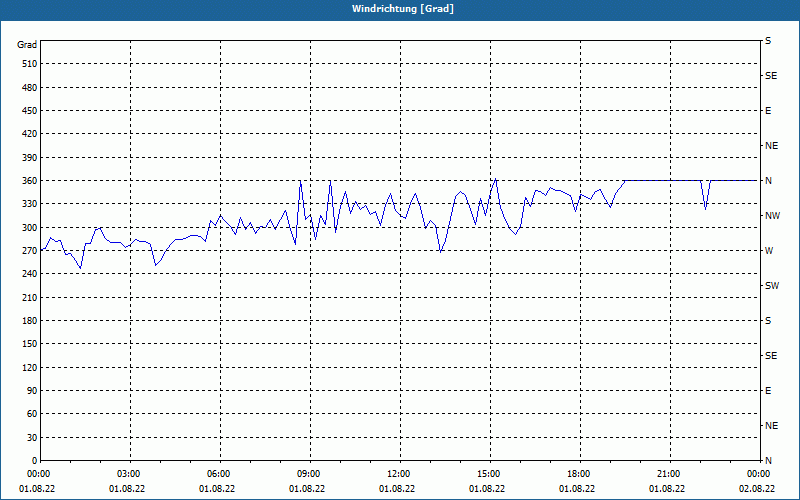Image resolution: width=800 pixels, height=500 pixels.
Task: Click the 01.08.22 date under 06:00
Action: (x=217, y=489)
